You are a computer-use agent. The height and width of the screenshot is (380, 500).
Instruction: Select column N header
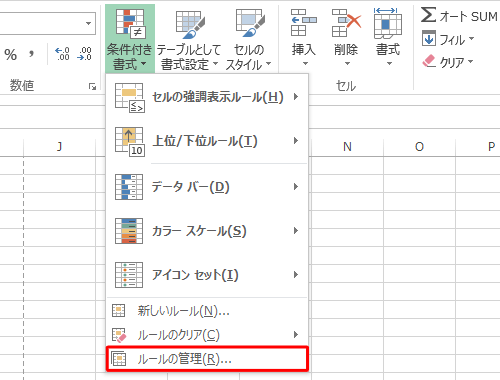[347, 146]
